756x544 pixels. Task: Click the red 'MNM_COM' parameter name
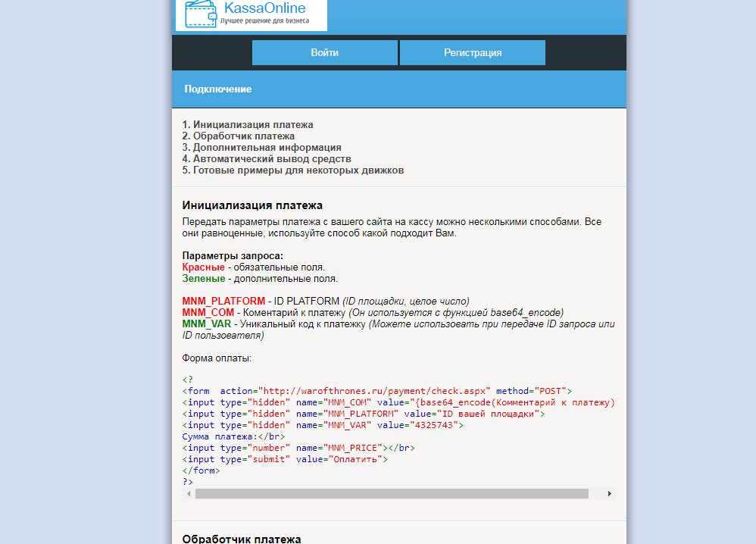tap(208, 312)
